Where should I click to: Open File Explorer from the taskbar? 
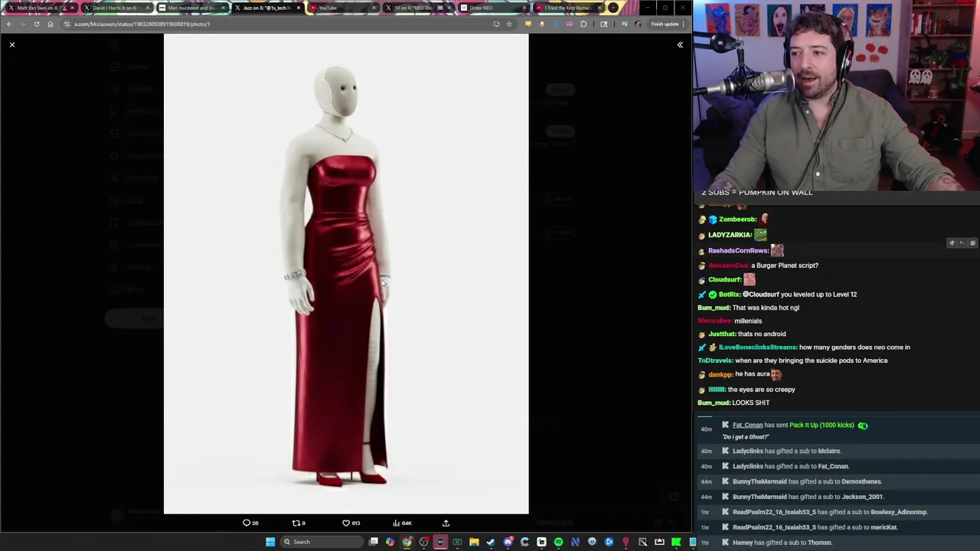(474, 542)
